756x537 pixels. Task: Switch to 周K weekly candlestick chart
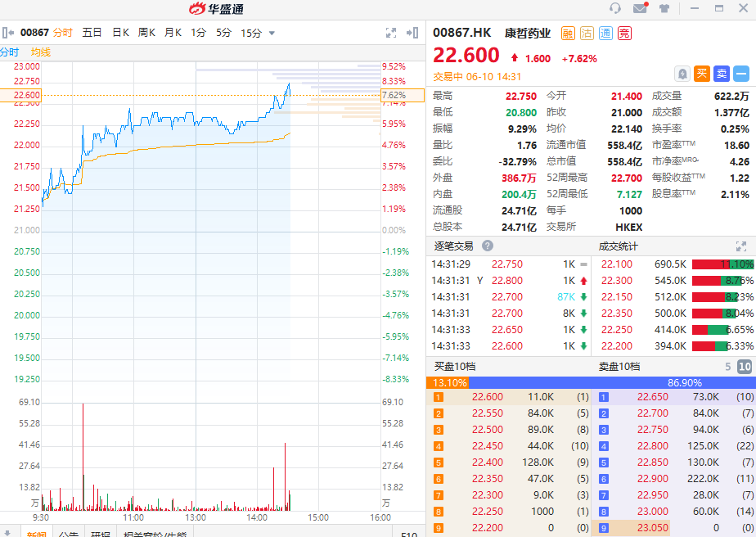(x=146, y=33)
